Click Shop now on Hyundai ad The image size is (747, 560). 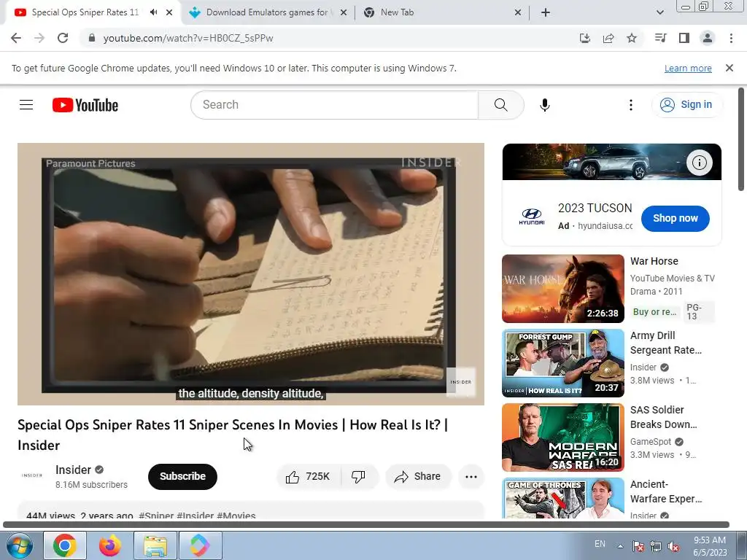click(x=675, y=219)
